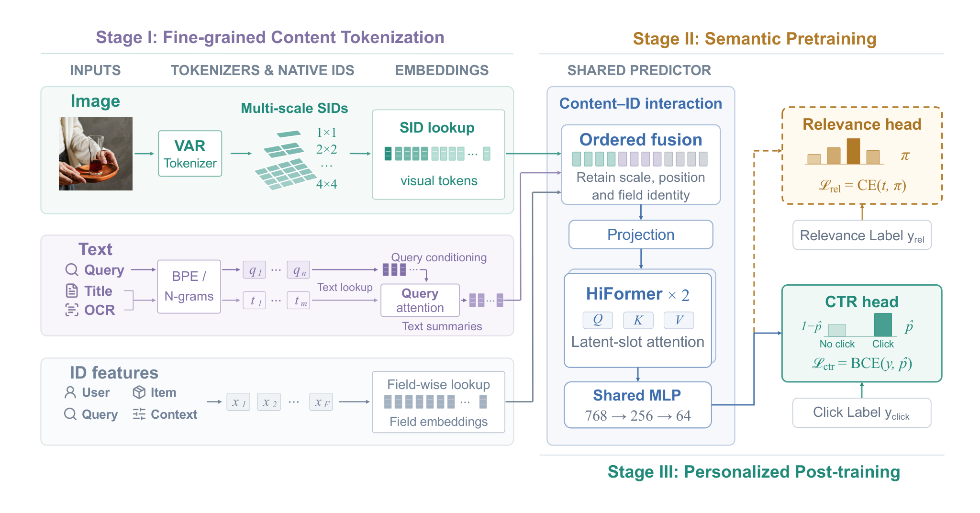Select the VAR Tokenizer box
The height and width of the screenshot is (513, 980).
190,154
